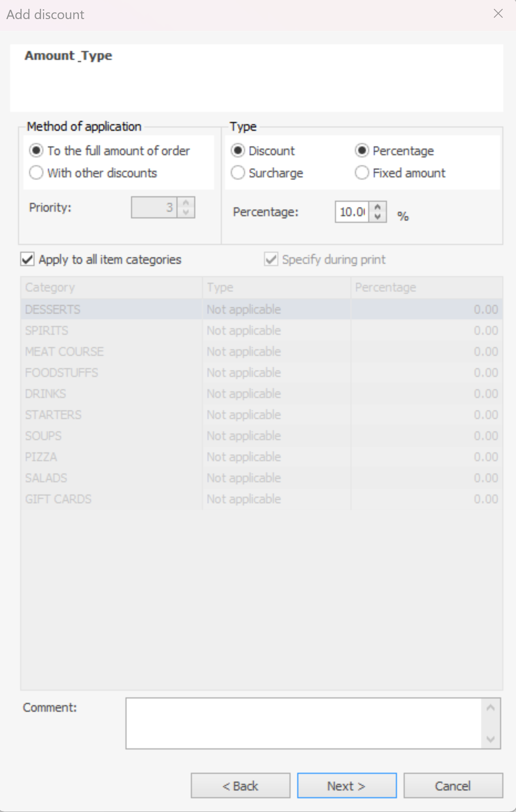Choose 'To the full amount of order'

coord(36,151)
